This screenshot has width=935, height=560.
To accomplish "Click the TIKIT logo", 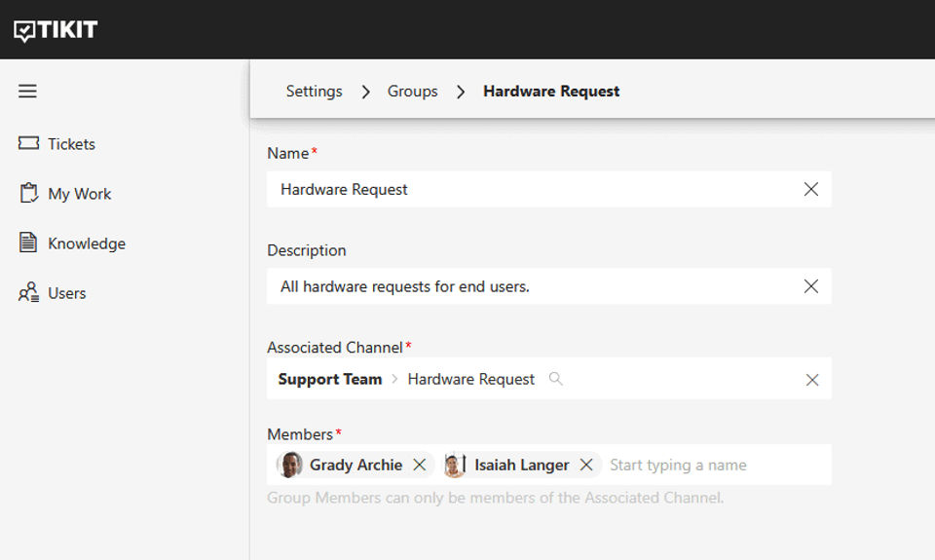I will (x=56, y=30).
